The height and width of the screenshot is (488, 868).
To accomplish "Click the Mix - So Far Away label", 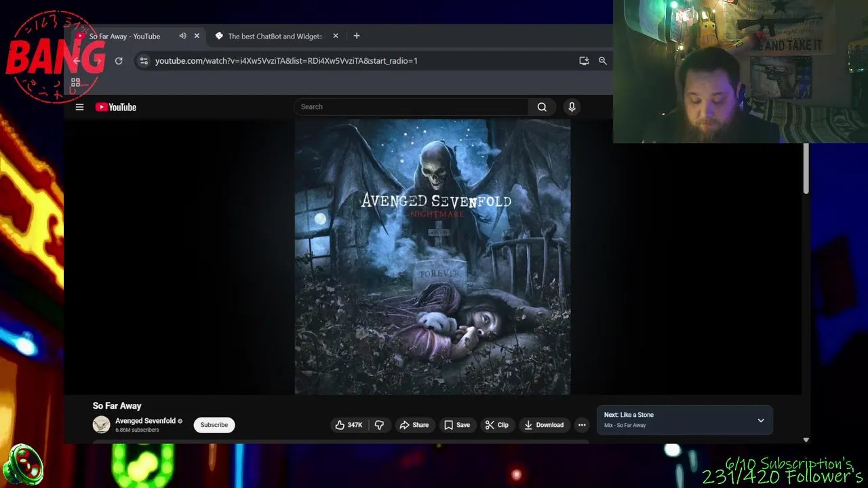I will pyautogui.click(x=625, y=426).
